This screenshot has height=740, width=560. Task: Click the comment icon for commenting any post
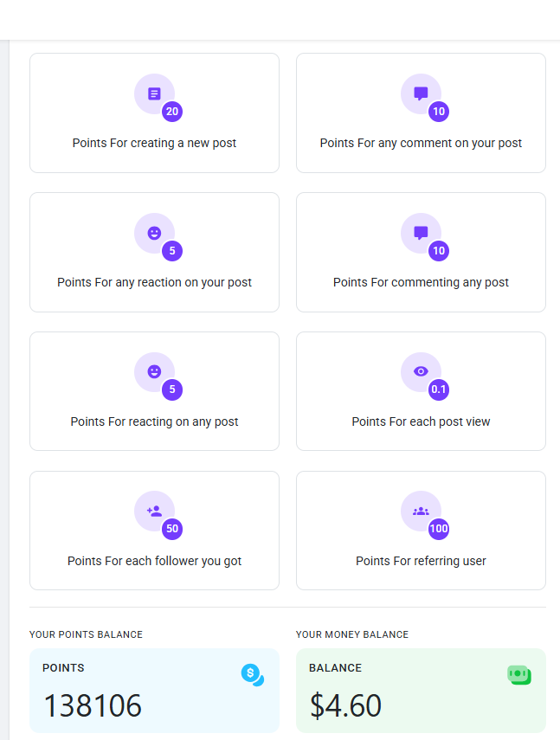pos(421,233)
